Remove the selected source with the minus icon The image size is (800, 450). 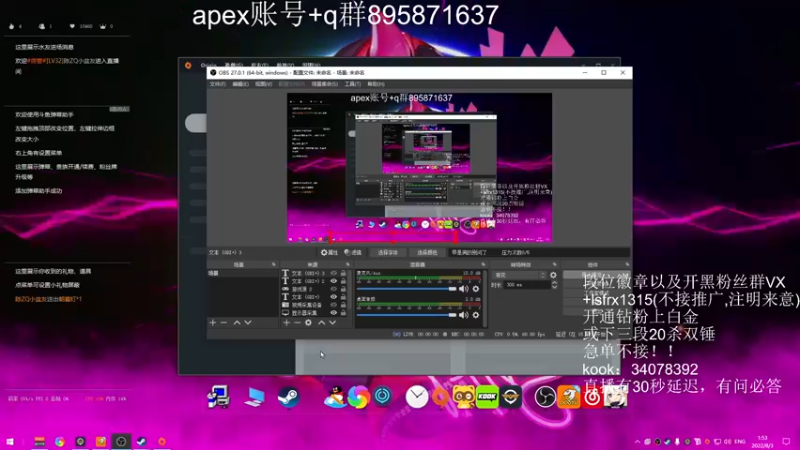tap(297, 322)
